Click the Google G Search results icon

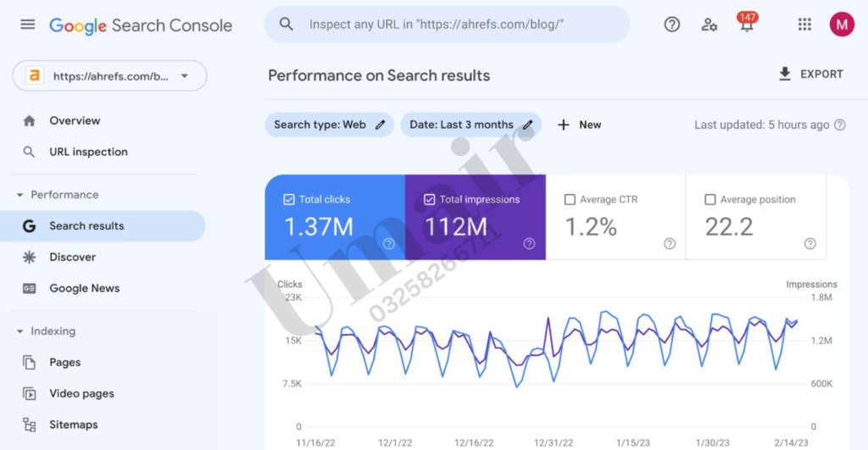click(x=30, y=225)
